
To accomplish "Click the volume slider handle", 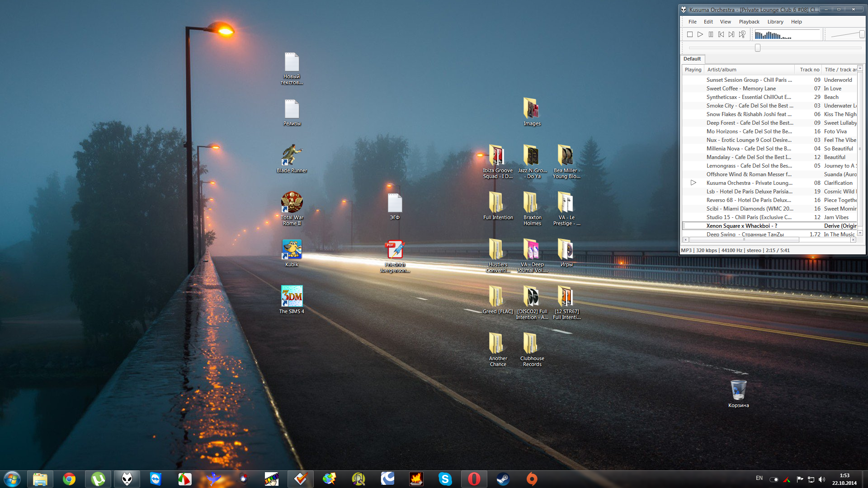I will tap(862, 34).
